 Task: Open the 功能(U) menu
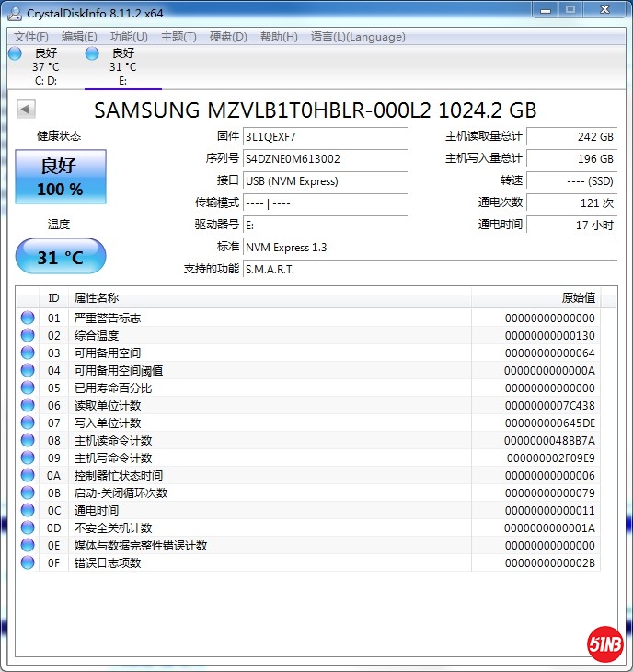point(129,37)
